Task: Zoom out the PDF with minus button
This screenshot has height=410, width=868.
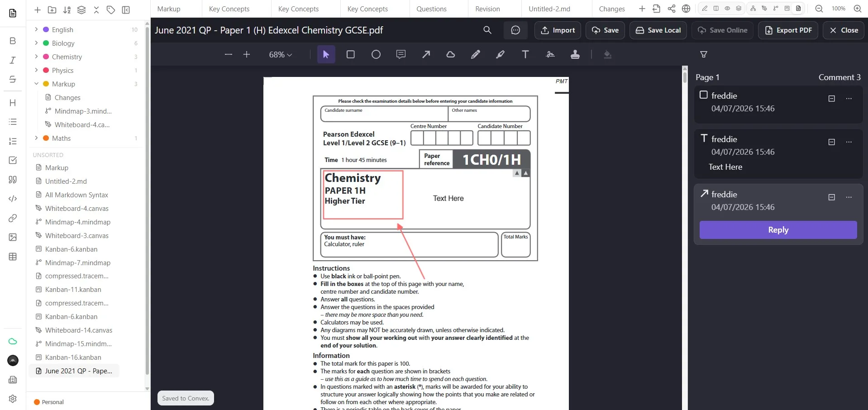Action: pyautogui.click(x=228, y=54)
